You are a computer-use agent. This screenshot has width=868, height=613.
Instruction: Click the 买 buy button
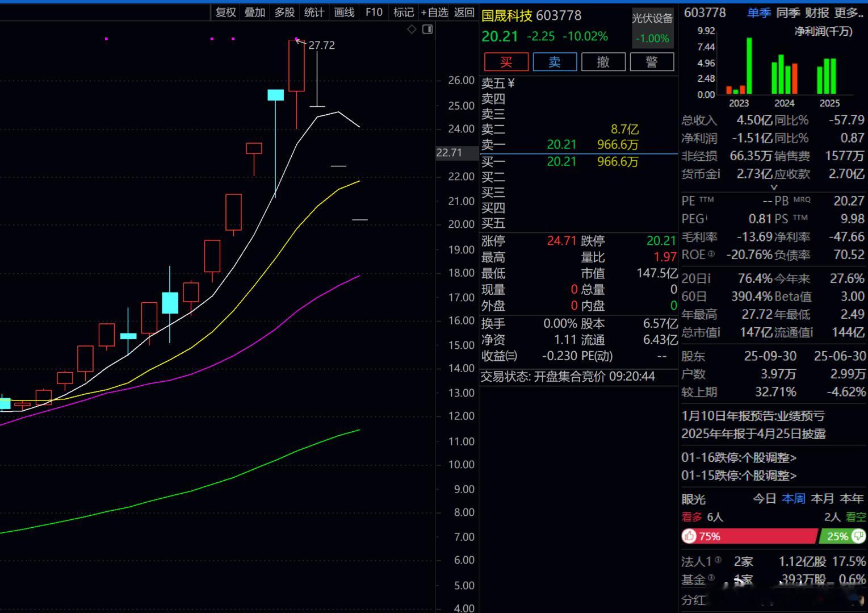(505, 62)
